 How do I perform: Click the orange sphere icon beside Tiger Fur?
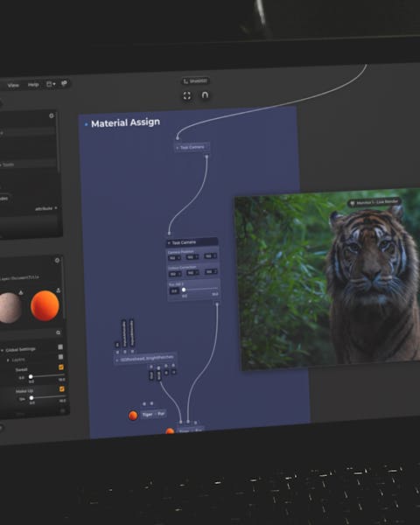(x=133, y=416)
